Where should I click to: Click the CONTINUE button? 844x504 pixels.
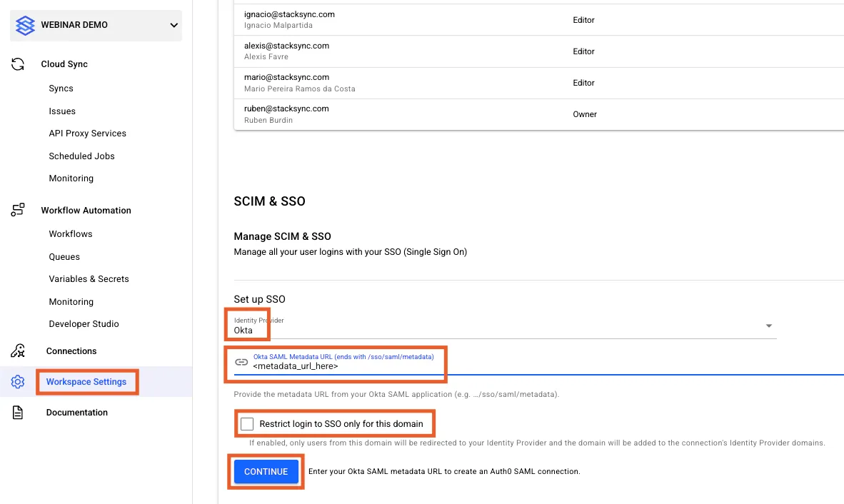coord(266,472)
